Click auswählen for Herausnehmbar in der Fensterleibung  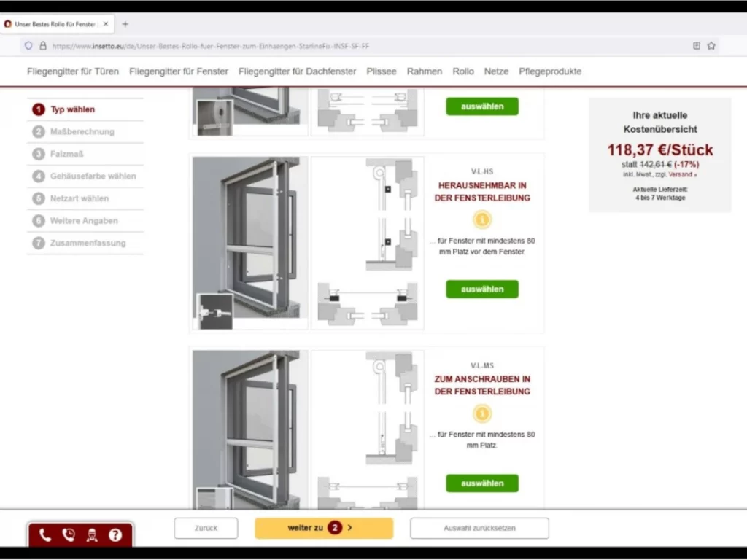click(482, 289)
